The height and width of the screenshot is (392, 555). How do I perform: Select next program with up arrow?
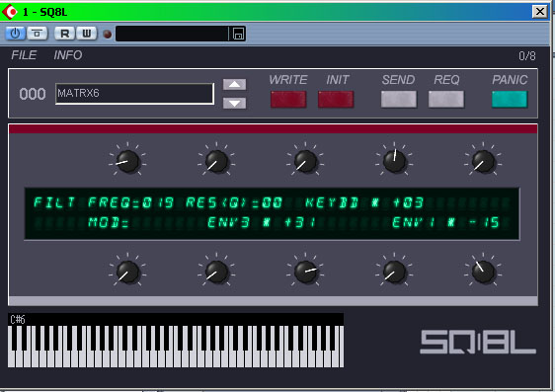point(234,85)
